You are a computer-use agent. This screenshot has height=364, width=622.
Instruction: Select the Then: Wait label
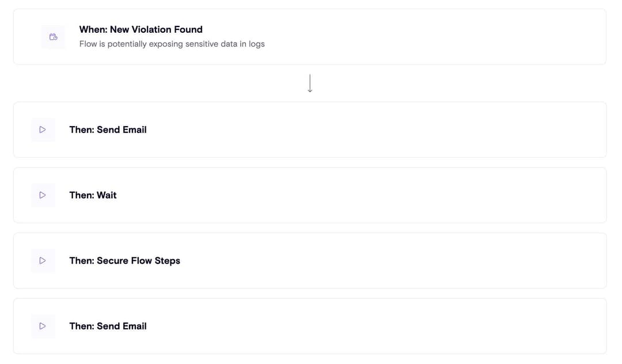click(93, 195)
